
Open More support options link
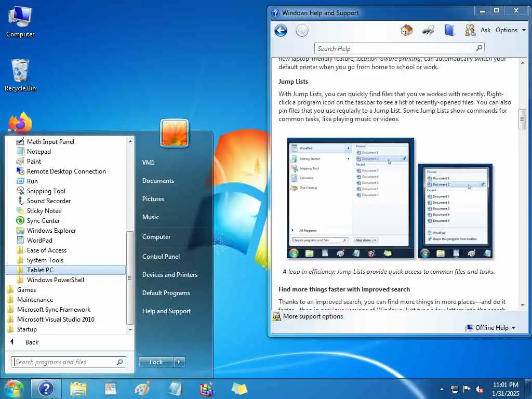tap(313, 316)
